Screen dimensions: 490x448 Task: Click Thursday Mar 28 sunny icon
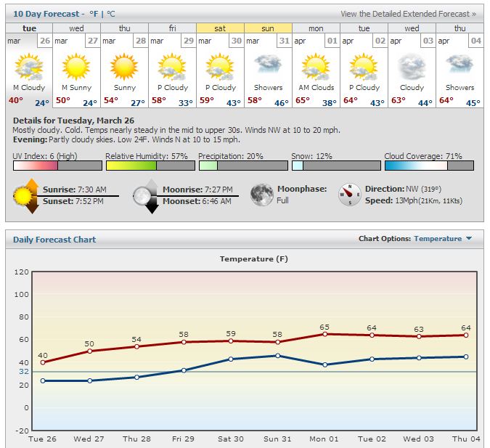click(124, 68)
